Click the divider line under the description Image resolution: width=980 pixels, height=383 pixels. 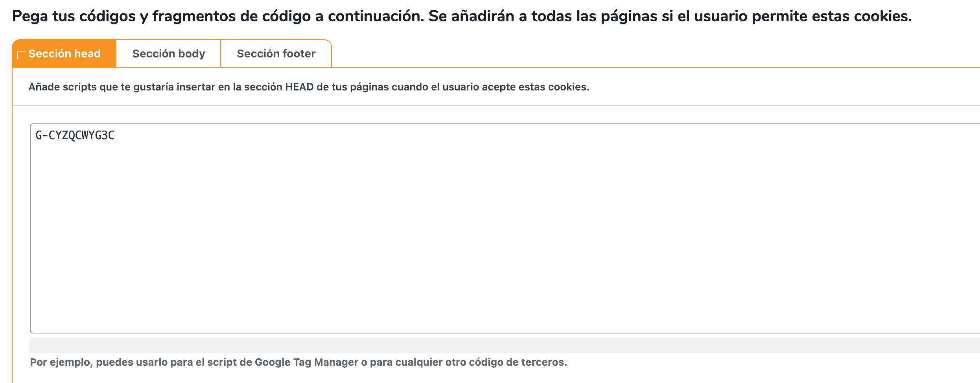coord(496,106)
